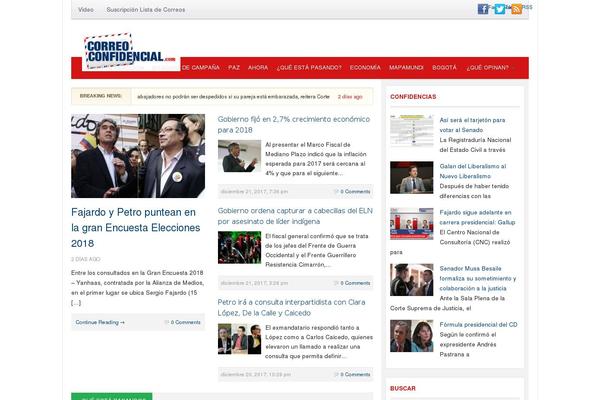
Task: Select the ¿QUÉ ESTÁ PASANDO? menu item
Action: (309, 67)
